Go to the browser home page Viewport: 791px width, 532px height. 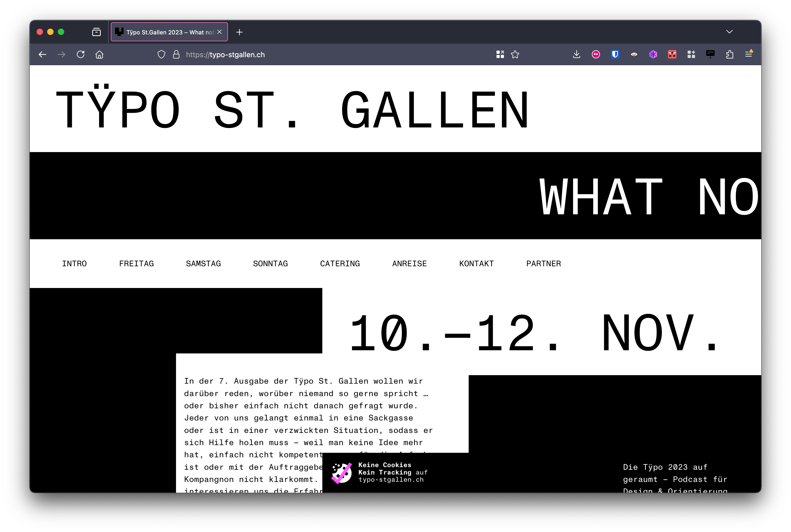click(99, 54)
